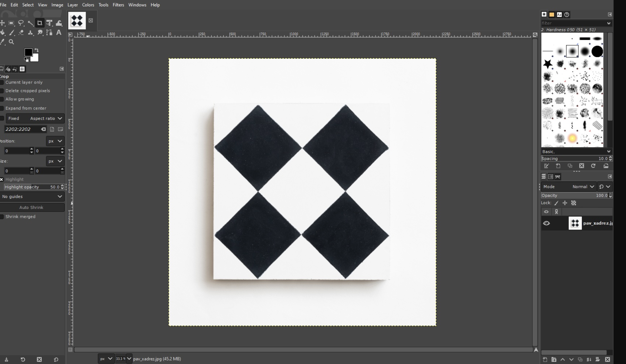626x364 pixels.
Task: Swap foreground and background colors
Action: [37, 50]
